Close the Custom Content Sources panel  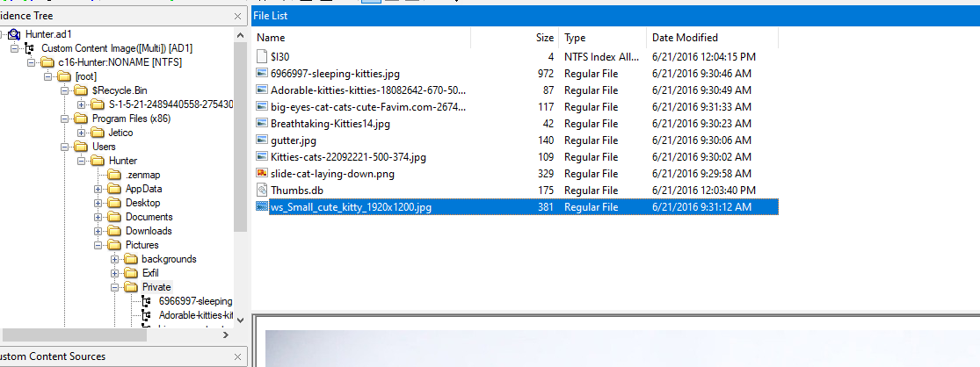(237, 357)
